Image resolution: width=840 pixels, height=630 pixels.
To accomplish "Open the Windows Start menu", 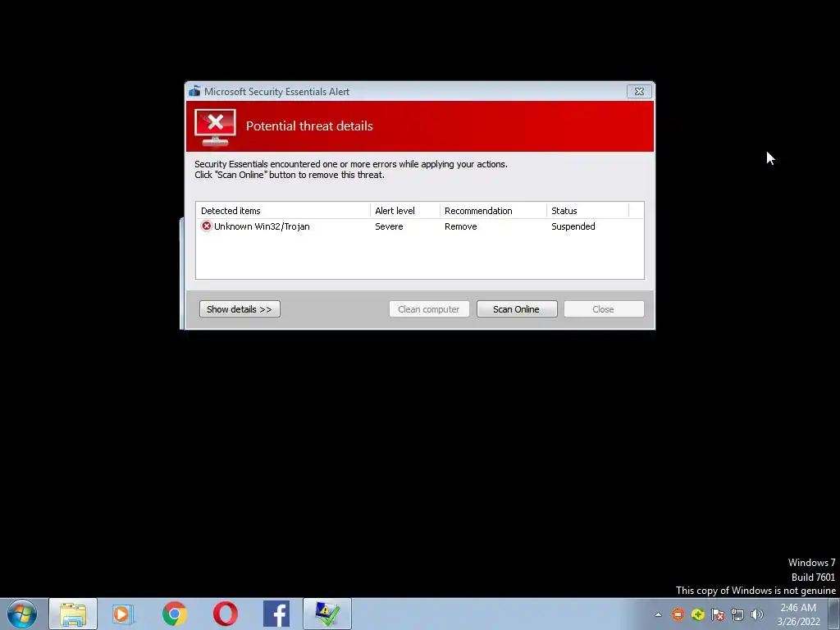I will (x=22, y=614).
